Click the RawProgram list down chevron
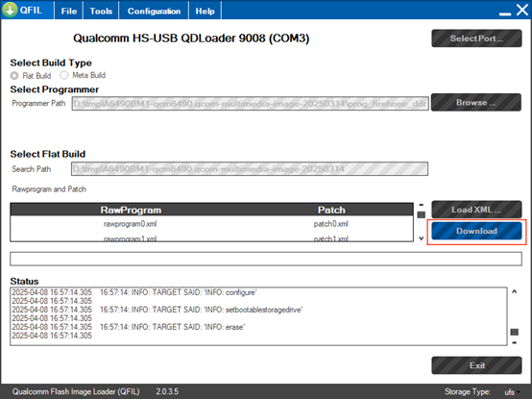The width and height of the screenshot is (532, 399). point(421,238)
